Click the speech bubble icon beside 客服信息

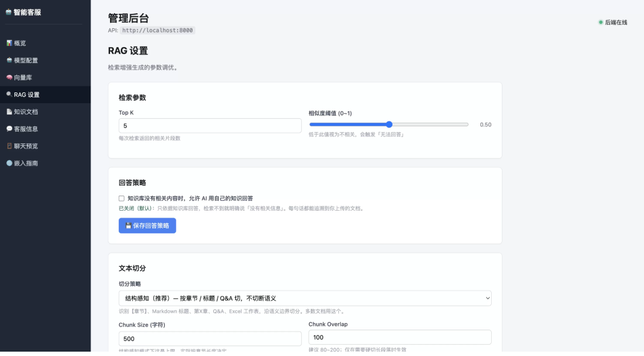(9, 128)
